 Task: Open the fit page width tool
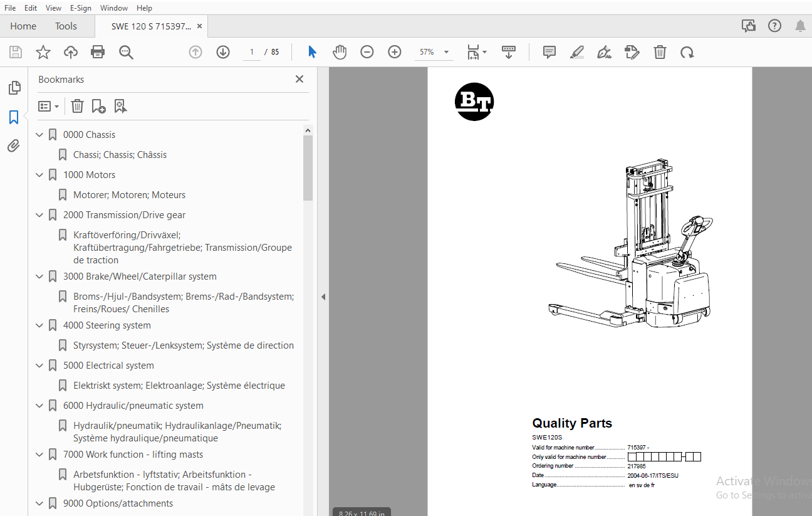tap(474, 52)
